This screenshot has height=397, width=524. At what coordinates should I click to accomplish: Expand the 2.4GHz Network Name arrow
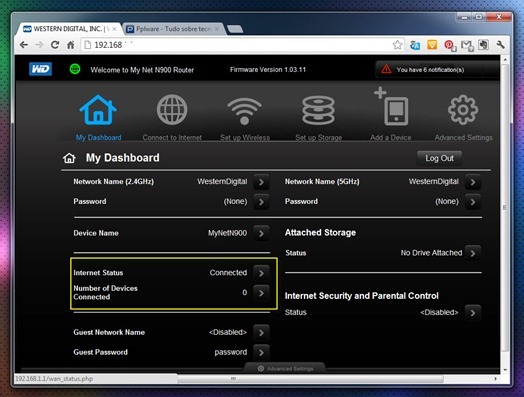(261, 182)
